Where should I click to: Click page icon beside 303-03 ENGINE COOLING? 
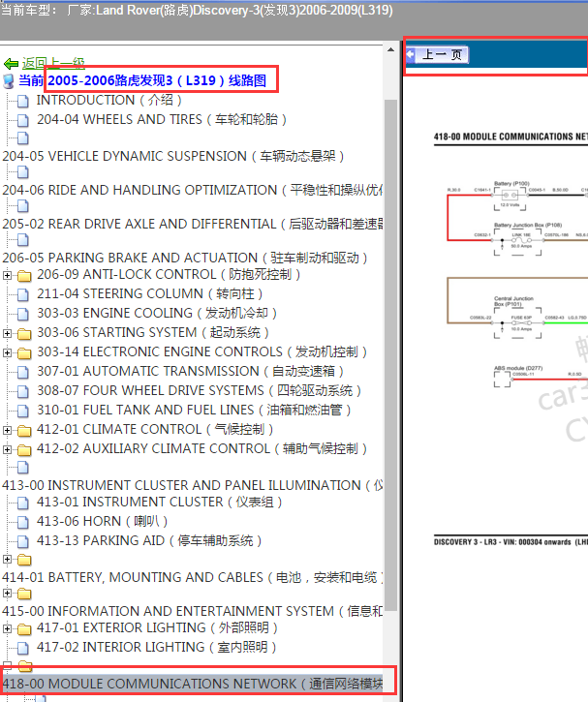pyautogui.click(x=23, y=314)
